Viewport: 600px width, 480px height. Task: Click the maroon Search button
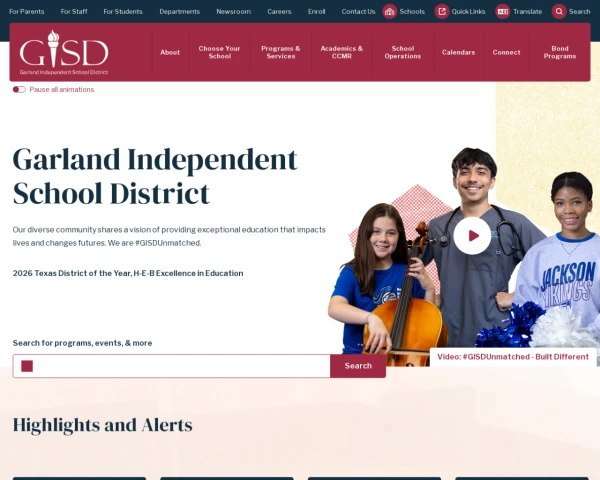point(358,366)
